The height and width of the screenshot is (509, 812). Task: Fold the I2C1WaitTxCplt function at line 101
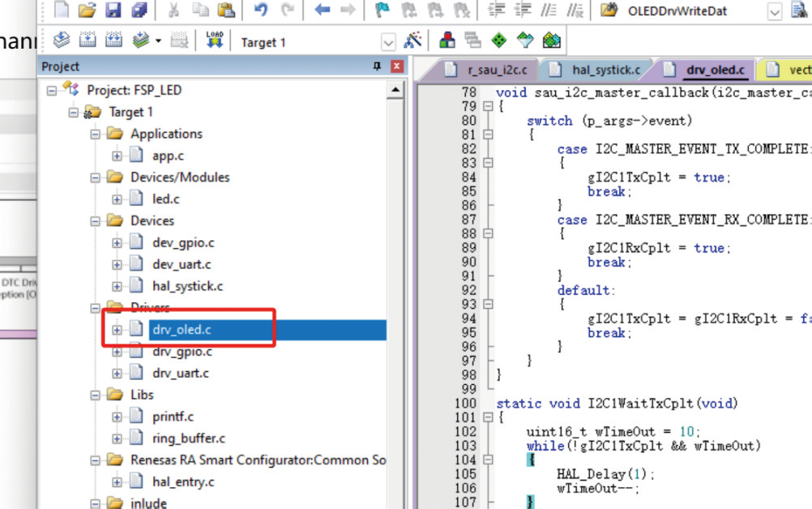488,417
